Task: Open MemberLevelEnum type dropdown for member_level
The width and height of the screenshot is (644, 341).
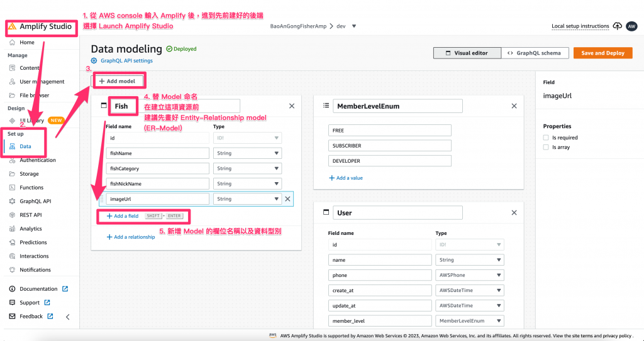Action: coord(469,320)
